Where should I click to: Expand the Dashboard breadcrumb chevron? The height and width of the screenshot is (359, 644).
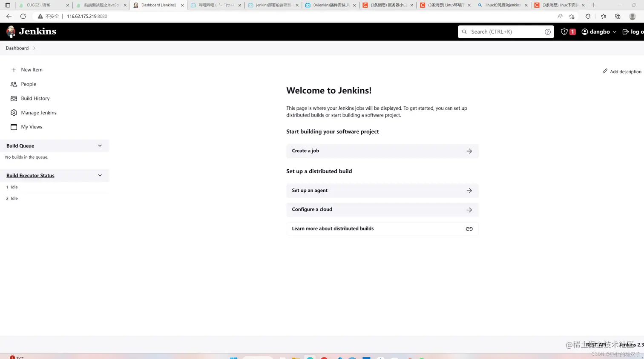[34, 48]
